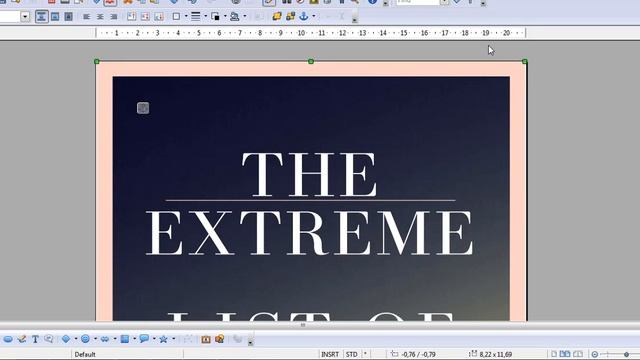Image resolution: width=640 pixels, height=360 pixels.
Task: Click the Stars shapes icon
Action: tap(163, 339)
